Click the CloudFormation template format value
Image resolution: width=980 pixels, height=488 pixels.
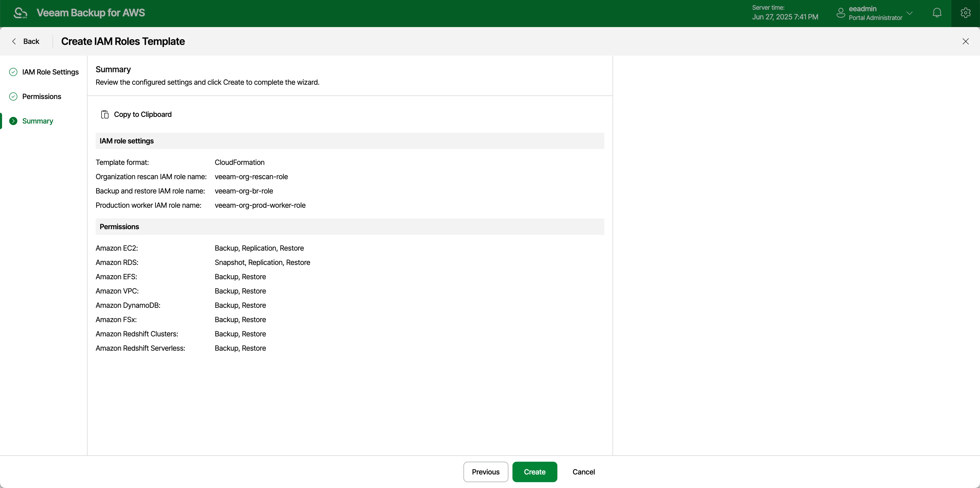239,162
